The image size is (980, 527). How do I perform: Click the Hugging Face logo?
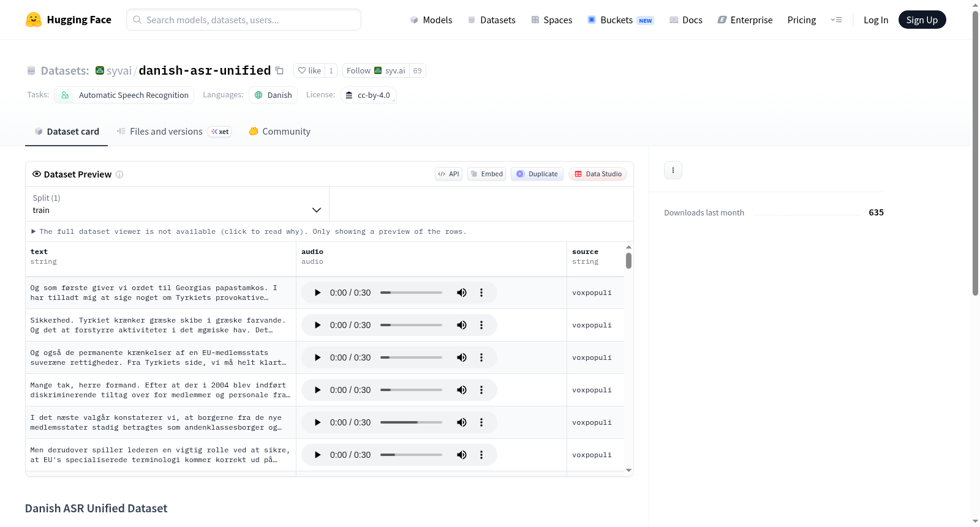point(69,20)
